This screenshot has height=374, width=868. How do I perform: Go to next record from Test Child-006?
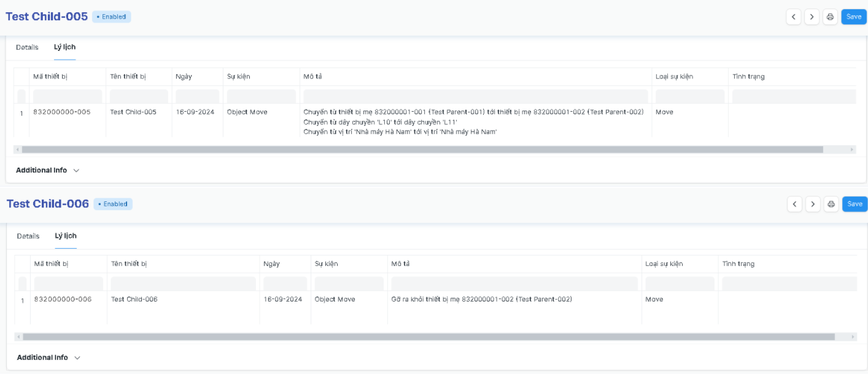tap(813, 205)
